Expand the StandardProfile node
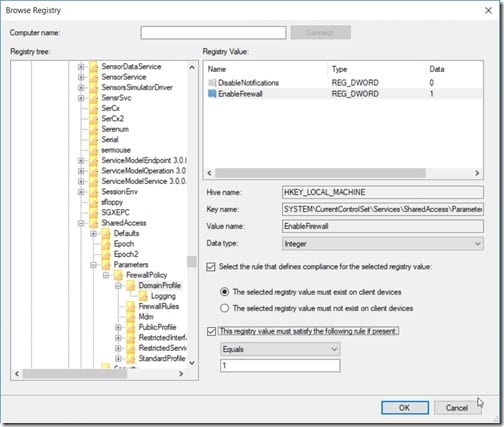Viewport: 504px width, 427px height. point(118,359)
